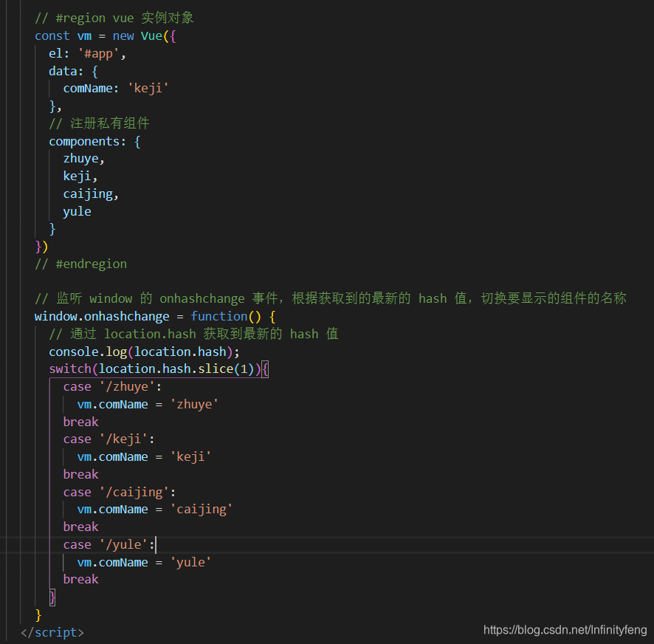Click the '// 通过 location.hash 获取到最新的 hash 值' comment

[193, 335]
